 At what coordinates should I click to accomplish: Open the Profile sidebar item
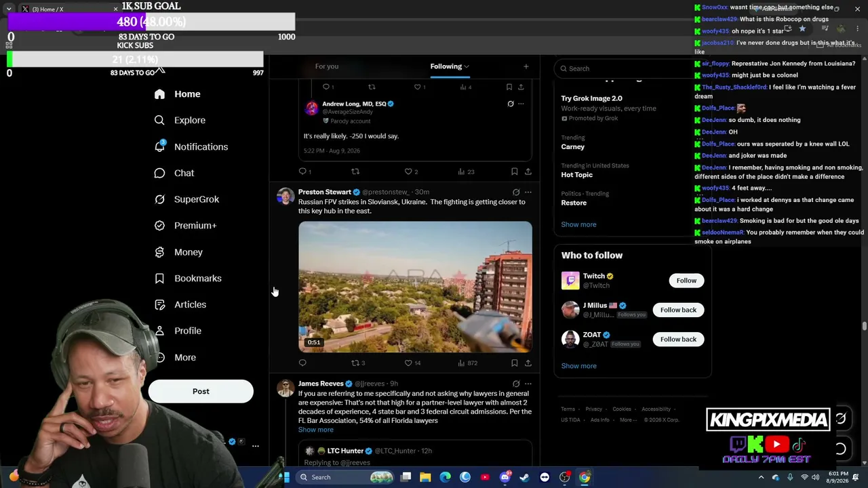[x=178, y=331]
